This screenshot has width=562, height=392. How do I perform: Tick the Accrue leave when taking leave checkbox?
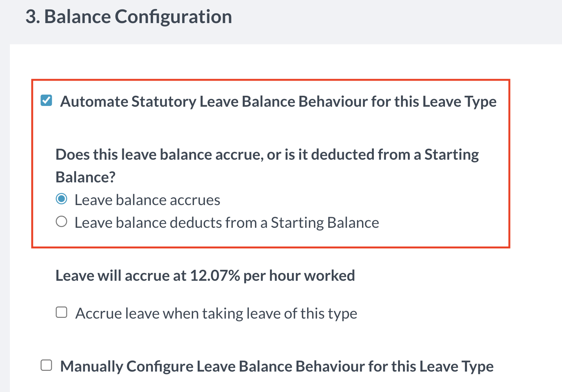[61, 313]
